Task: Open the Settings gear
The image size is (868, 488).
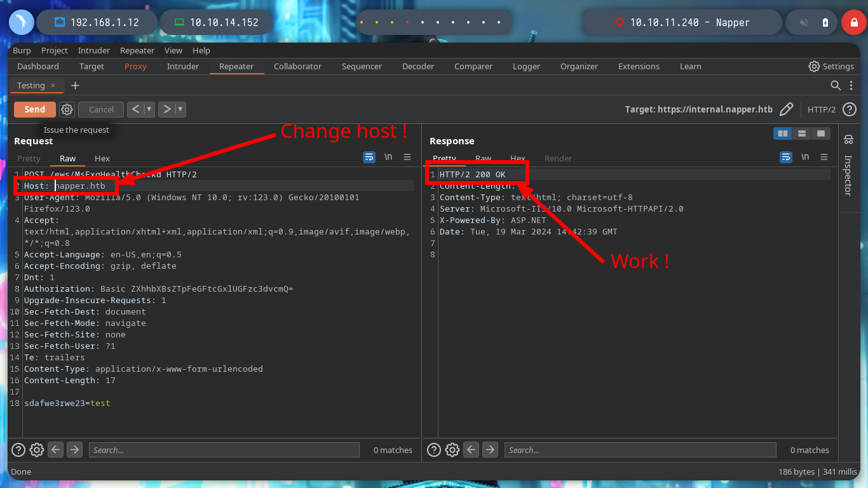Action: (831, 66)
